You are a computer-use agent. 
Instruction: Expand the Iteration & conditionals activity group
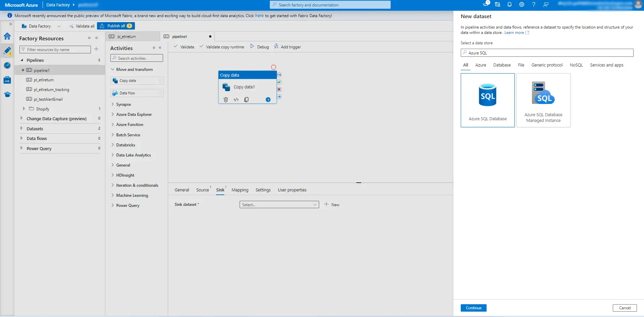click(113, 185)
